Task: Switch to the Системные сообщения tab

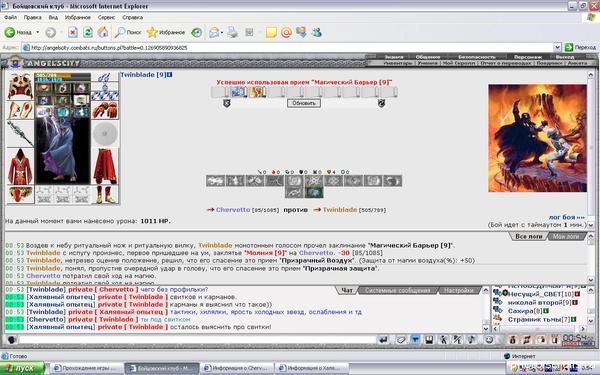Action: [397, 290]
